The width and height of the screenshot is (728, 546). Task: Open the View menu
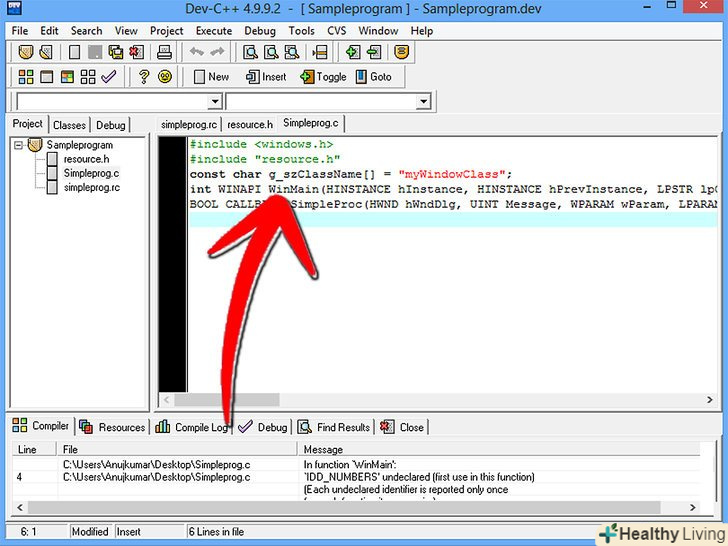[x=126, y=31]
